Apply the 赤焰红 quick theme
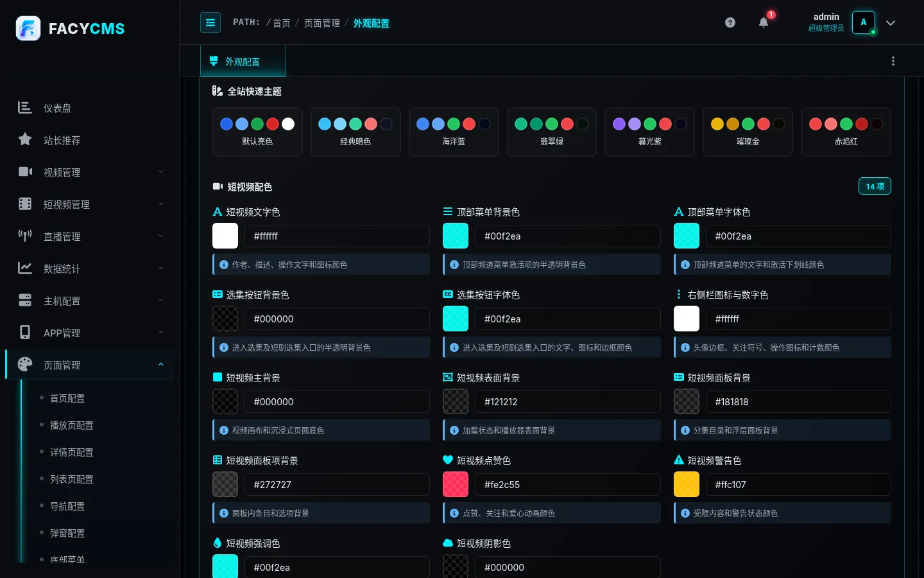This screenshot has height=578, width=924. (x=846, y=132)
